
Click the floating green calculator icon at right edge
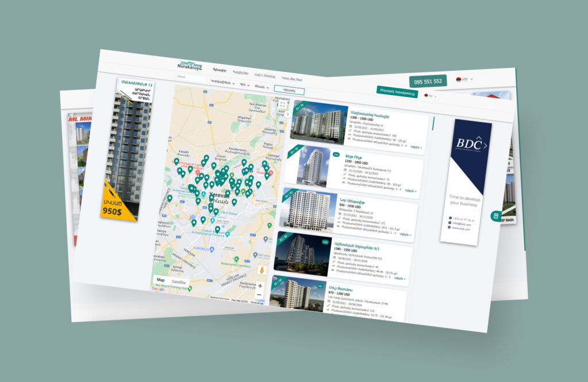[x=496, y=216]
